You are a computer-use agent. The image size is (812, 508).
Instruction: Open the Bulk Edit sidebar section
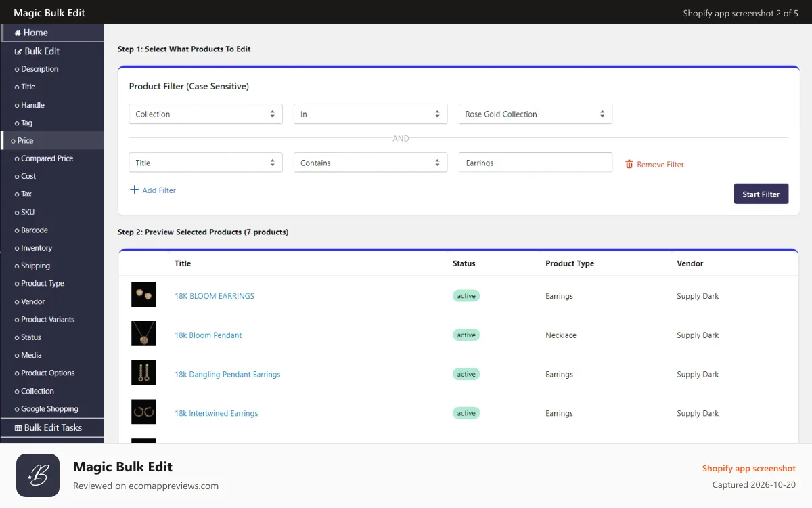(x=52, y=51)
